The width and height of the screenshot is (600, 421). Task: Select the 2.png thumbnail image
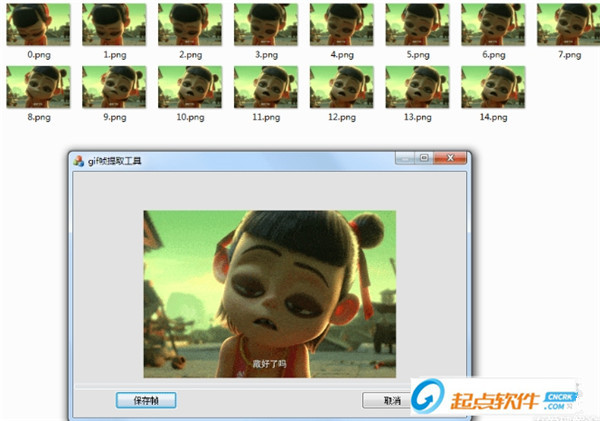pyautogui.click(x=190, y=24)
